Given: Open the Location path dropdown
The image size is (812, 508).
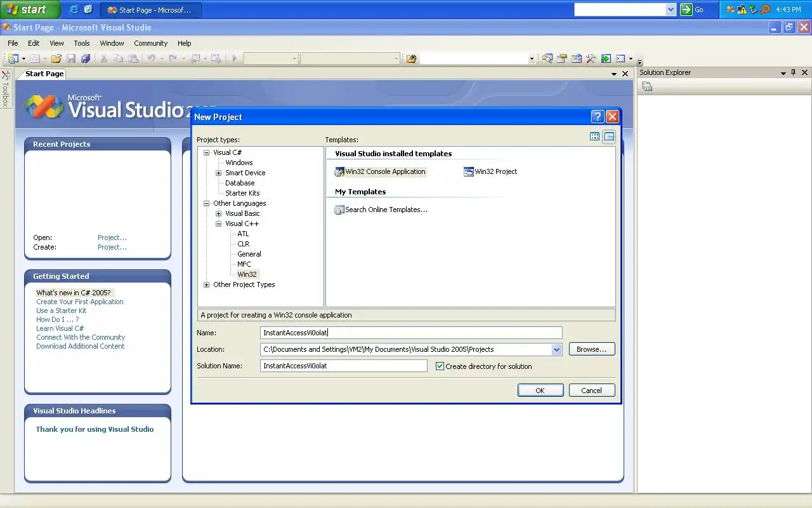Looking at the screenshot, I should coord(556,349).
